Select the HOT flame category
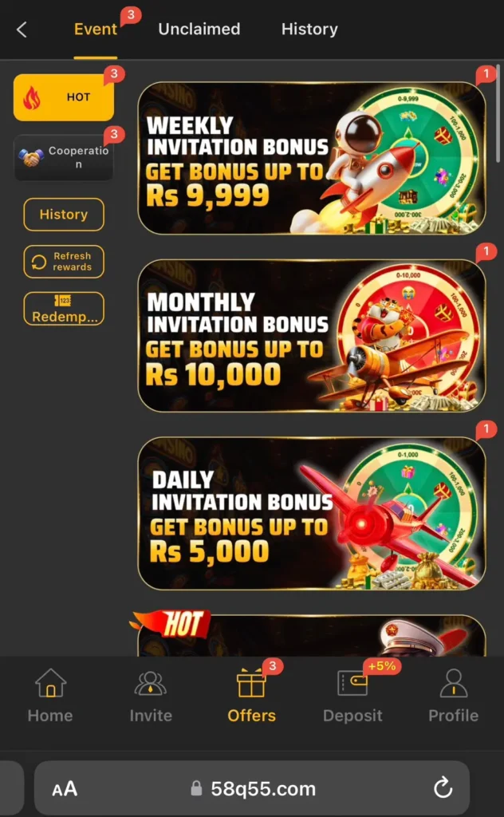 [64, 97]
